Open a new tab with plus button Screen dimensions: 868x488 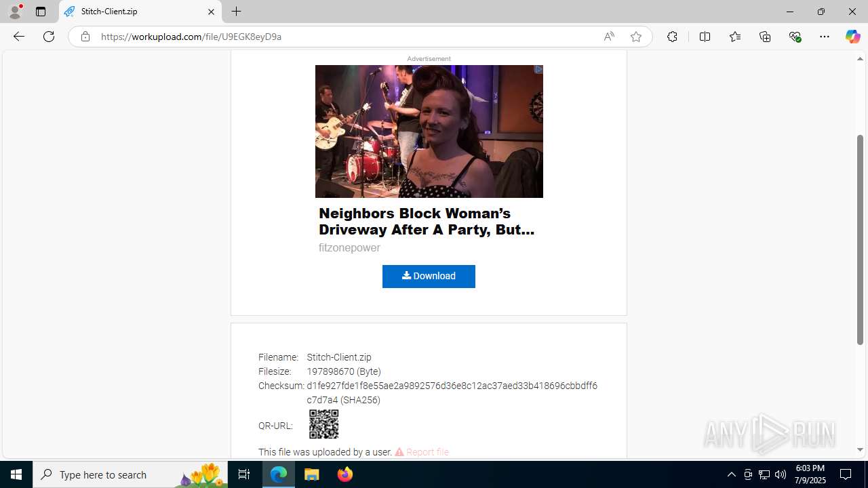point(236,12)
